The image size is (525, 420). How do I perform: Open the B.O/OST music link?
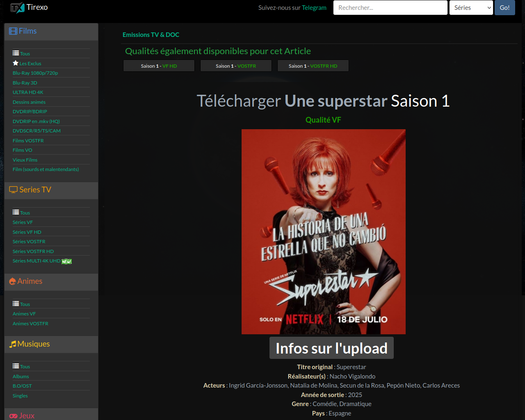[x=22, y=386]
